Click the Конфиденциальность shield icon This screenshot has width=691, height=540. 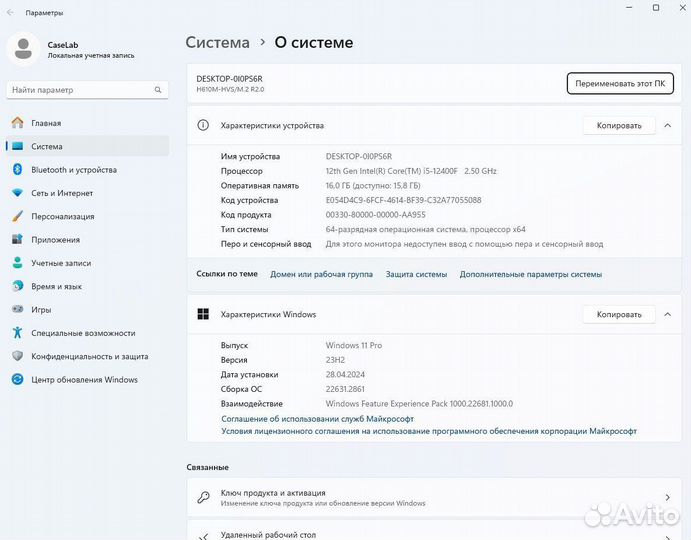(18, 356)
